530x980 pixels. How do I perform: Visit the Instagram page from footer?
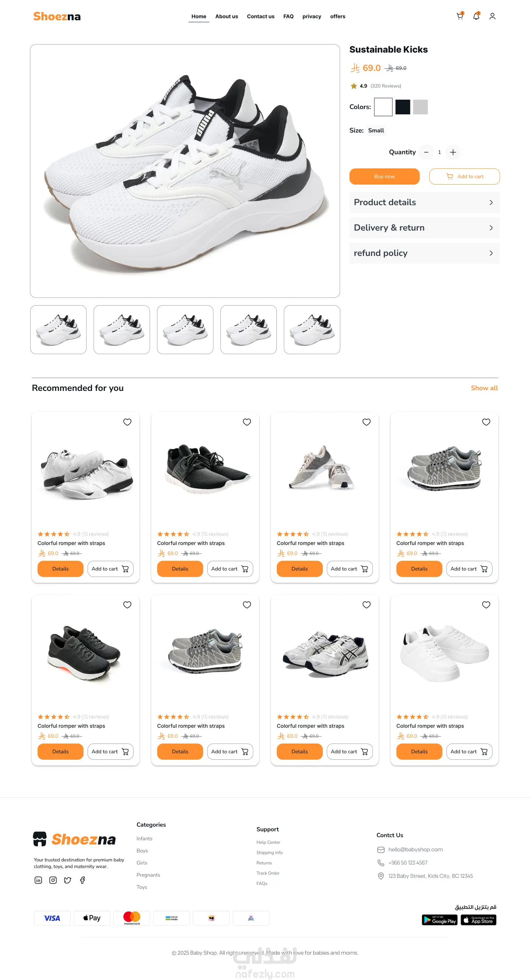(53, 880)
